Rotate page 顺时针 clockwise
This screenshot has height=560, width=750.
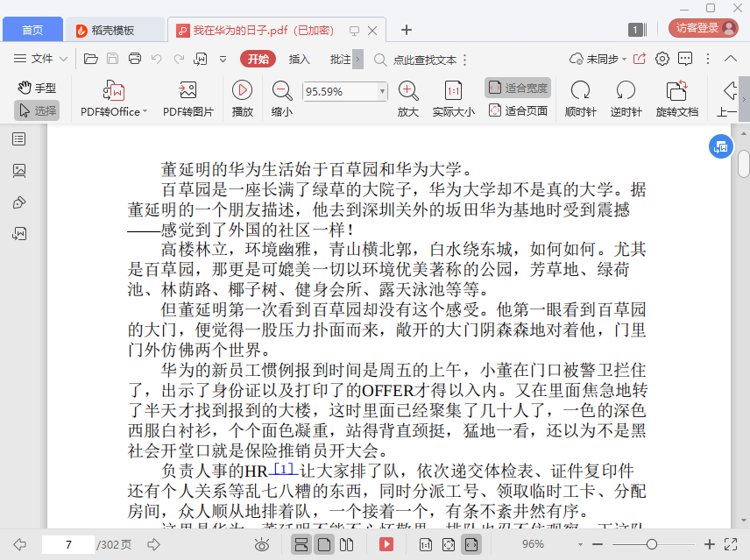tap(580, 99)
